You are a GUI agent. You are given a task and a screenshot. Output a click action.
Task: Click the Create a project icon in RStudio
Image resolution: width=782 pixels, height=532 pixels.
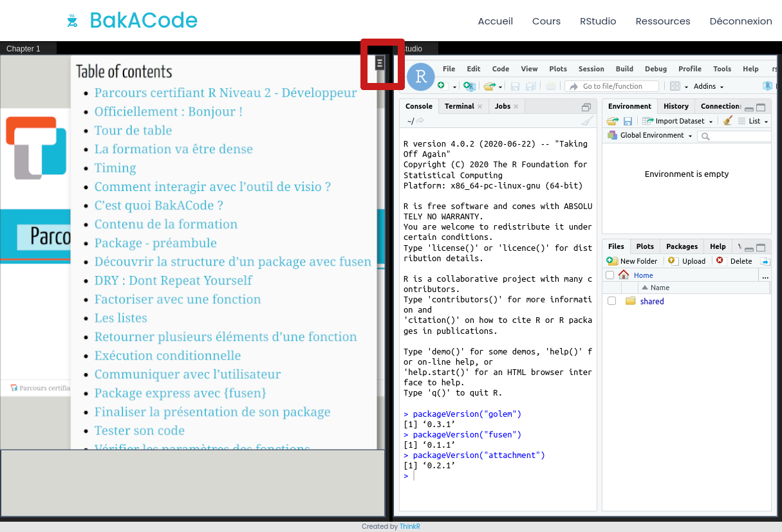pos(470,86)
